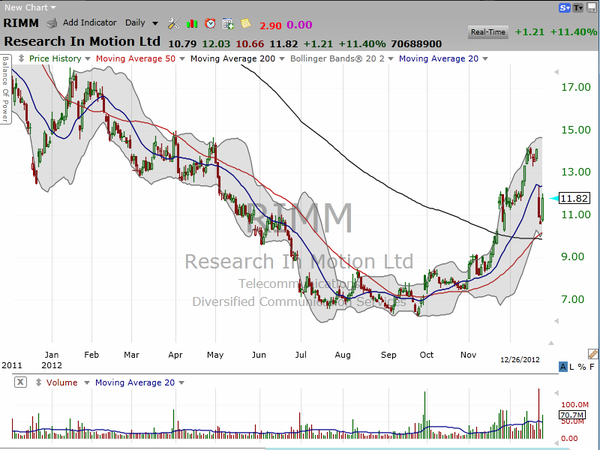This screenshot has height=450, width=600.
Task: Click the Daily time frame label
Action: point(135,23)
